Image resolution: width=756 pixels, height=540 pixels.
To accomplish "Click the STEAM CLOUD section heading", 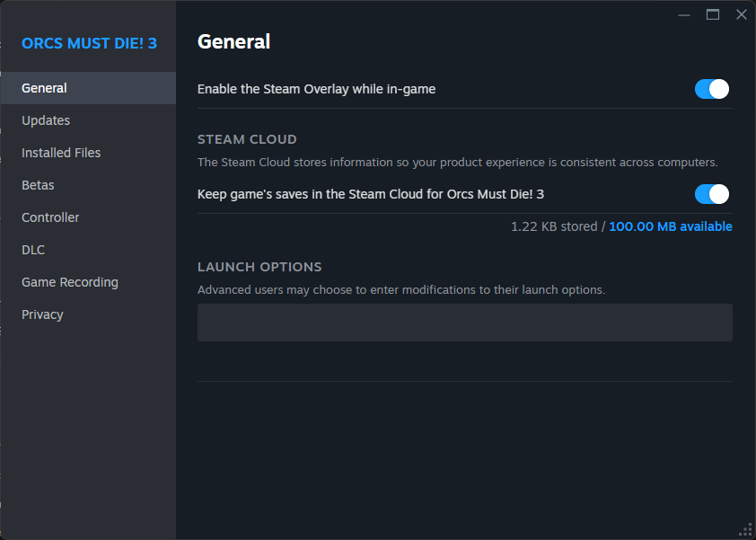I will [247, 139].
